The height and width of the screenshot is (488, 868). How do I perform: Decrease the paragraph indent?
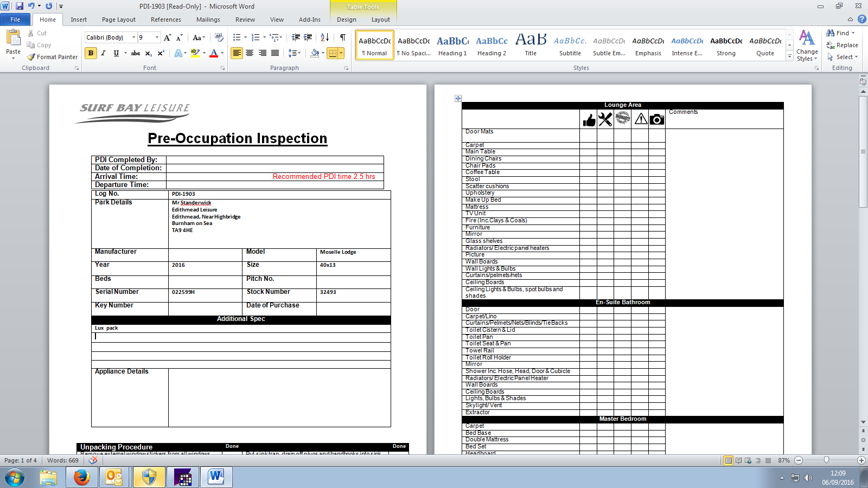click(296, 37)
